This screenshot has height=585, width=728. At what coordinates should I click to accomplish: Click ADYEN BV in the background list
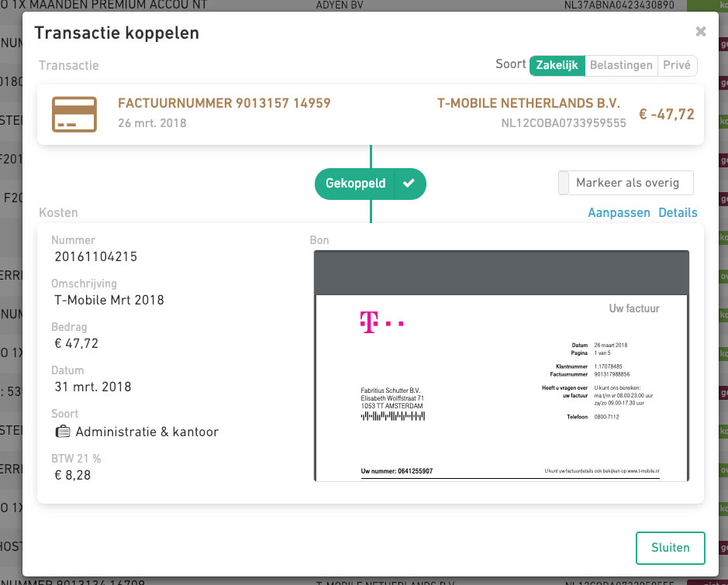pyautogui.click(x=340, y=5)
